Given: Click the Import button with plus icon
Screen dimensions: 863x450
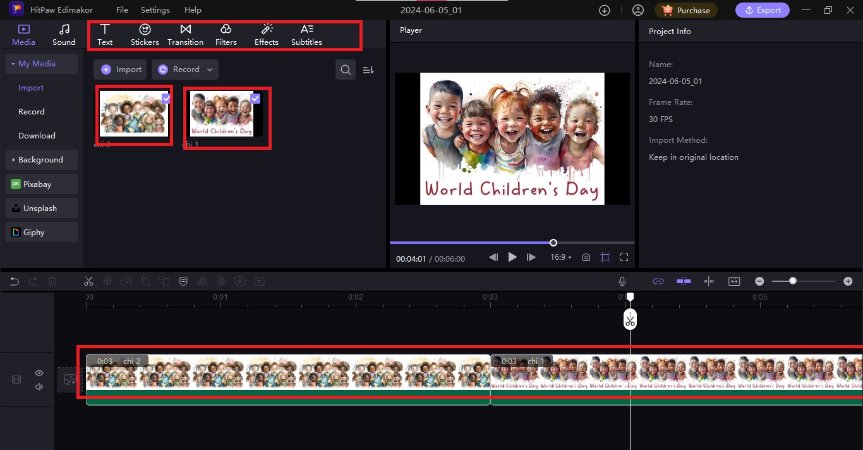Looking at the screenshot, I should coord(121,69).
